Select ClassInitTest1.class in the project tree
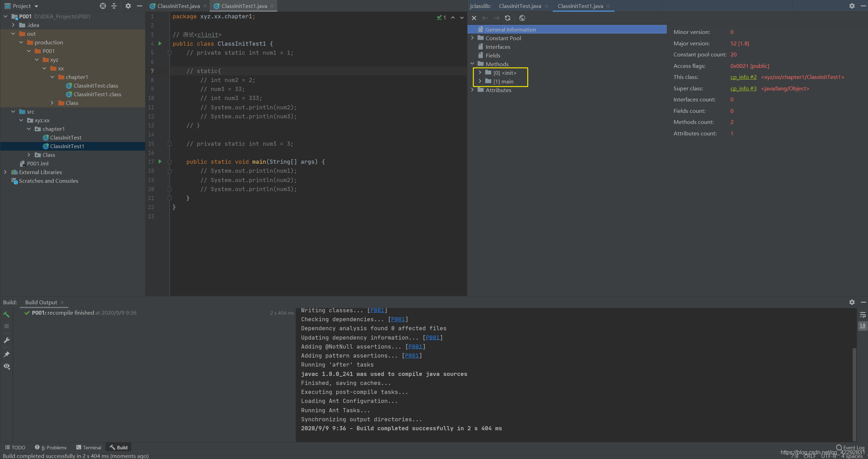The height and width of the screenshot is (459, 868). tap(97, 94)
